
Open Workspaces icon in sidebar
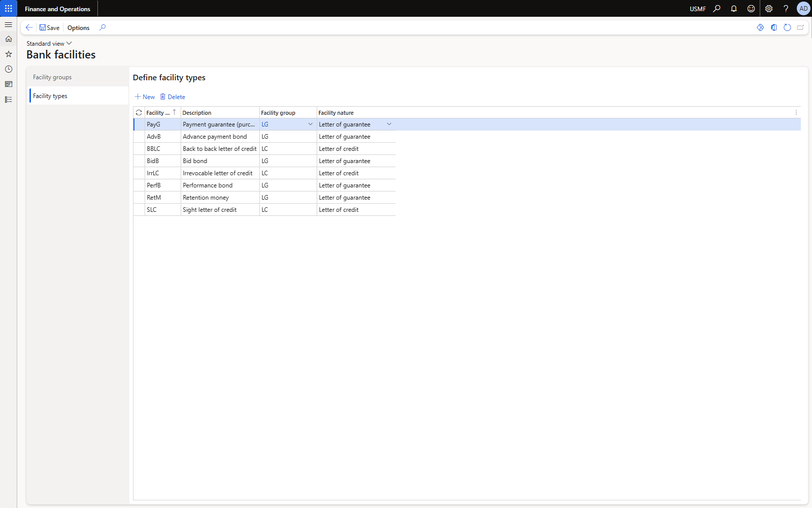pyautogui.click(x=9, y=84)
